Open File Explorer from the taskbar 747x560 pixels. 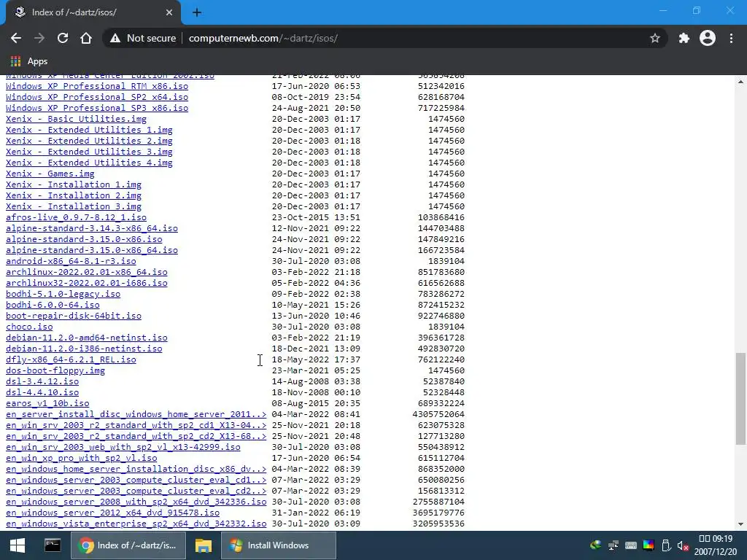click(x=203, y=545)
